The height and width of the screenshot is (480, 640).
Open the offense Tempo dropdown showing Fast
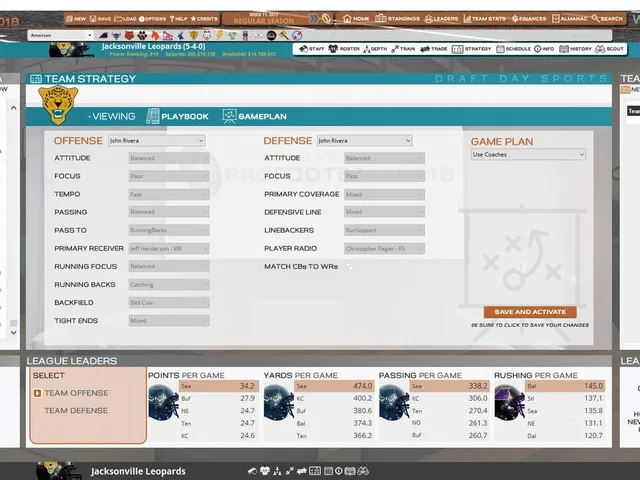pyautogui.click(x=169, y=194)
